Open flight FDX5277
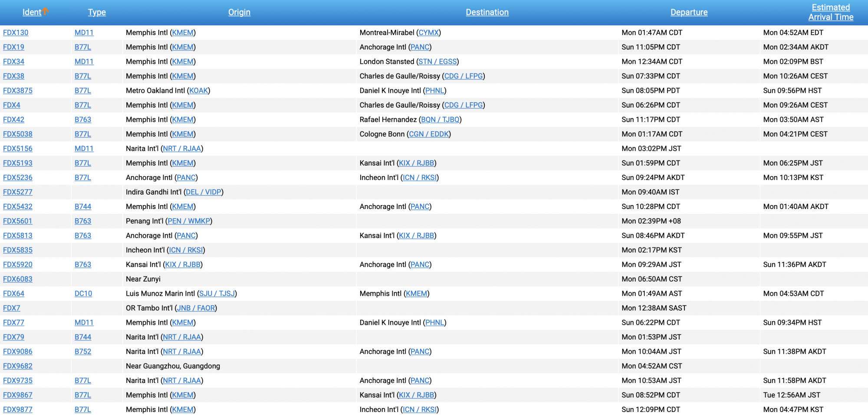The width and height of the screenshot is (868, 415). (x=18, y=192)
